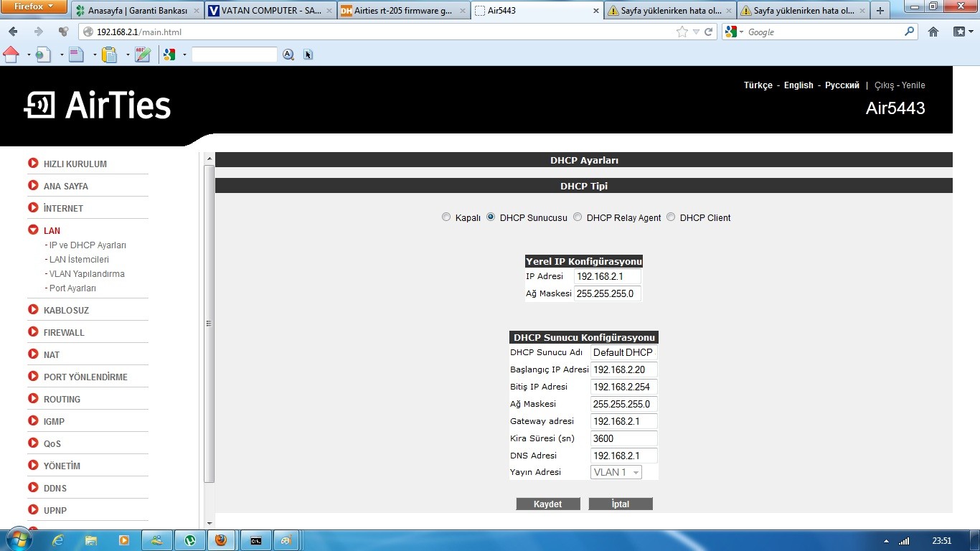
Task: Click the Kaydet button
Action: point(548,504)
